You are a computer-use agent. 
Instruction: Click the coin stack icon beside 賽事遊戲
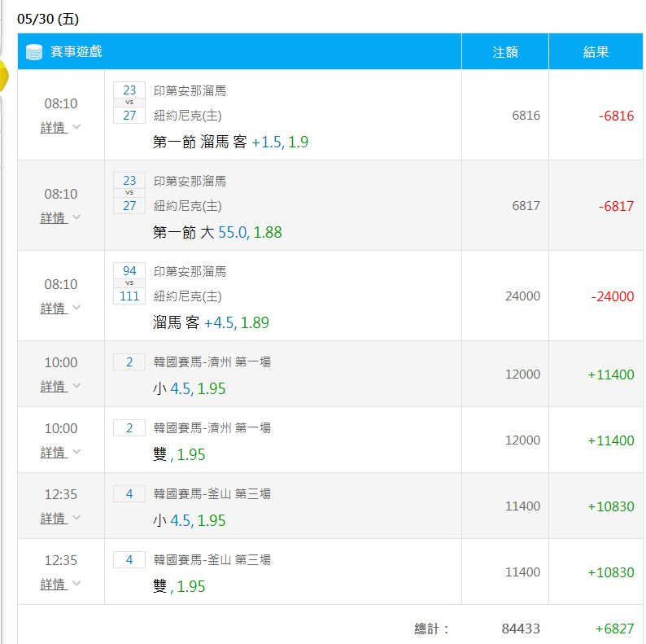pos(34,52)
